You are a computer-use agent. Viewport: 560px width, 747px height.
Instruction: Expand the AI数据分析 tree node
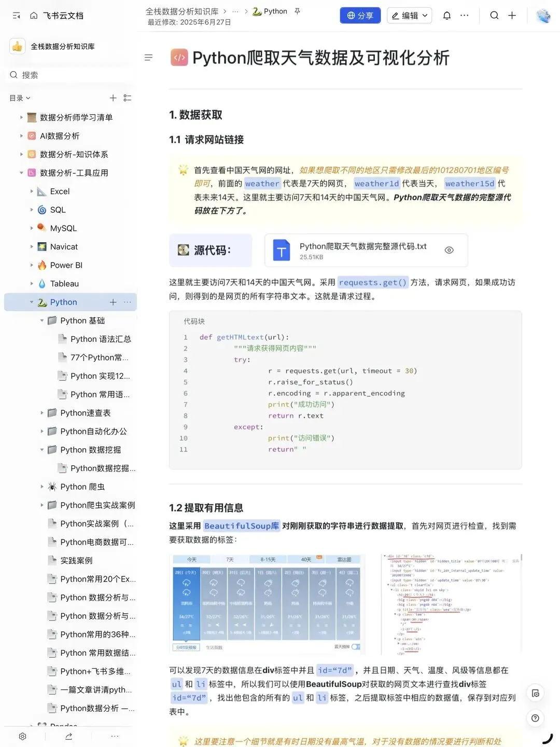(21, 136)
